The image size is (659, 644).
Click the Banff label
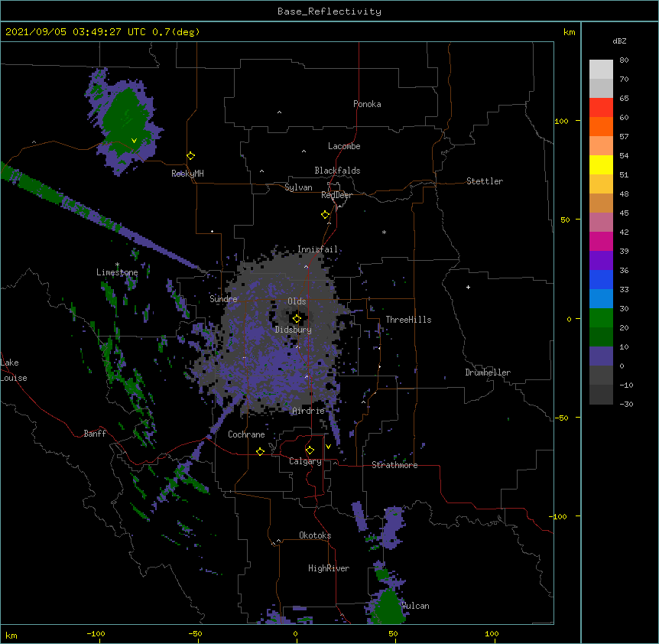(95, 434)
